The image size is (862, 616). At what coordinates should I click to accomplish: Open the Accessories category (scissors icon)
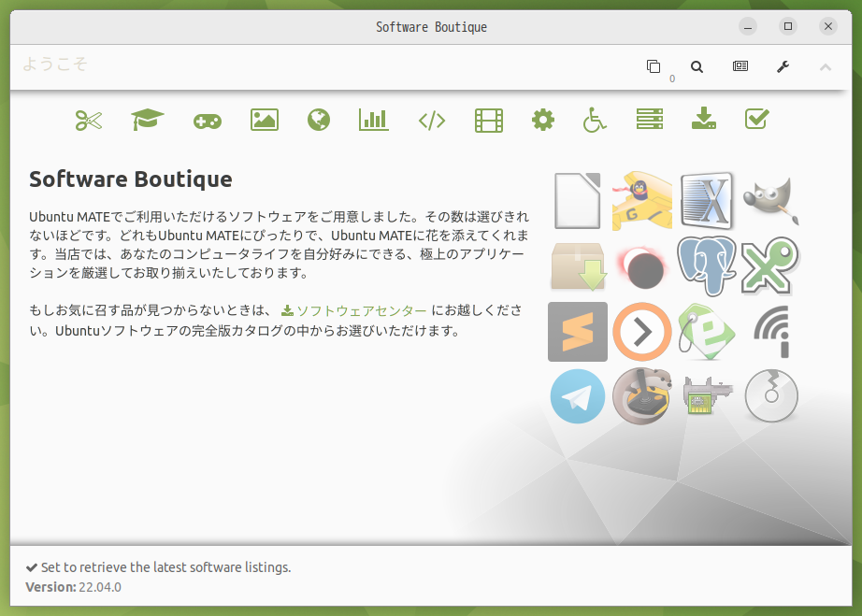click(89, 121)
